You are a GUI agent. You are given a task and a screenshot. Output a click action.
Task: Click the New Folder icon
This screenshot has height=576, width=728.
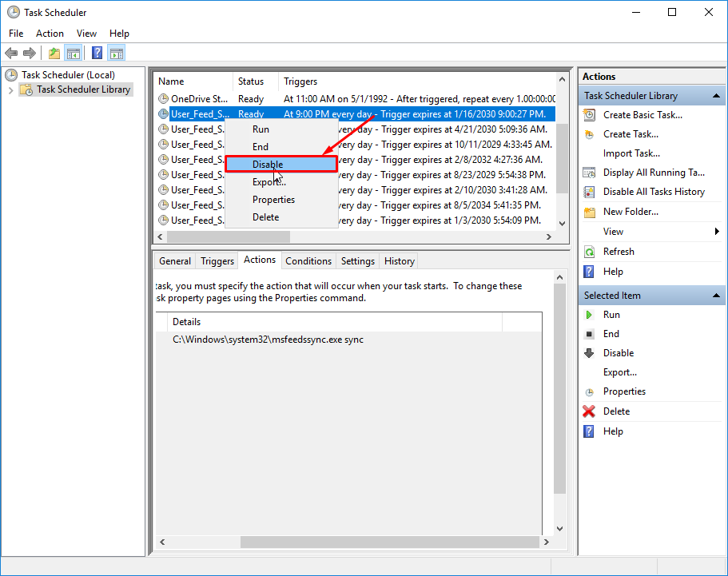point(589,213)
